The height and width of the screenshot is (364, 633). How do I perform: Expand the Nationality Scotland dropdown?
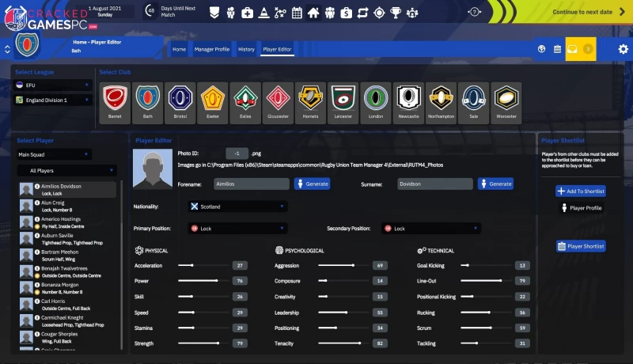[x=237, y=207]
